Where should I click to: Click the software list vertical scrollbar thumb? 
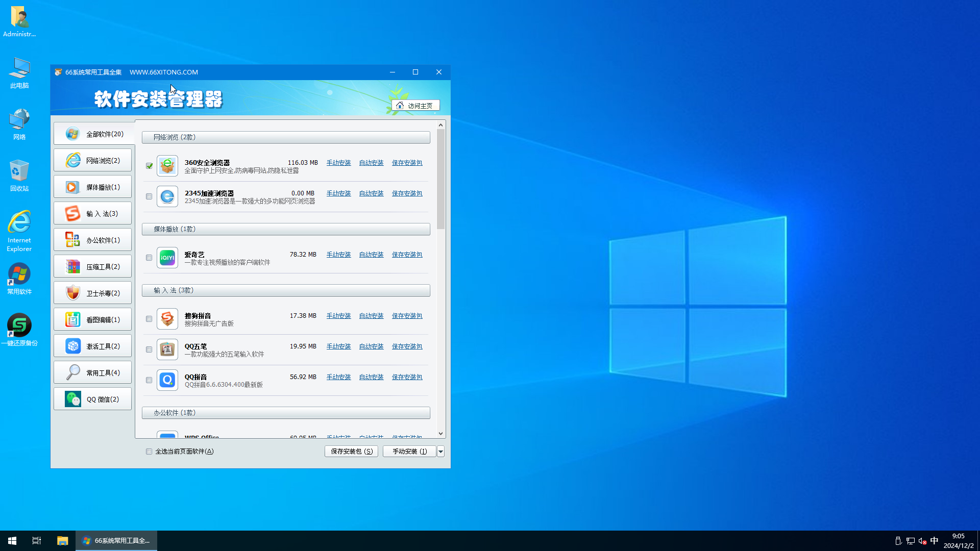(x=440, y=179)
